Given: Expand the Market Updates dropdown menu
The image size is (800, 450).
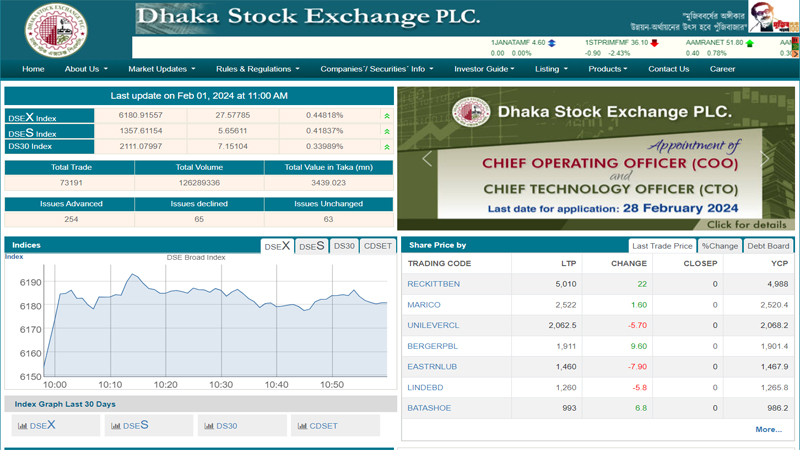Looking at the screenshot, I should coord(161,69).
